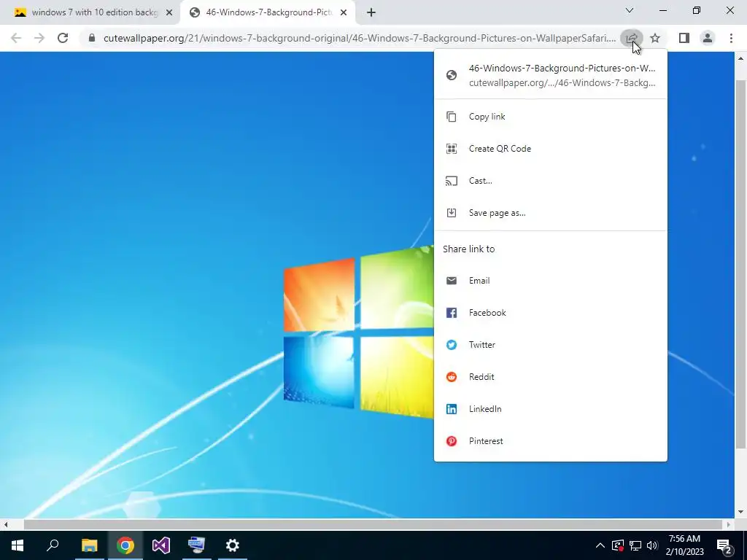Screen dimensions: 747x560
Task: Click the volume speaker tray icon
Action: point(652,545)
